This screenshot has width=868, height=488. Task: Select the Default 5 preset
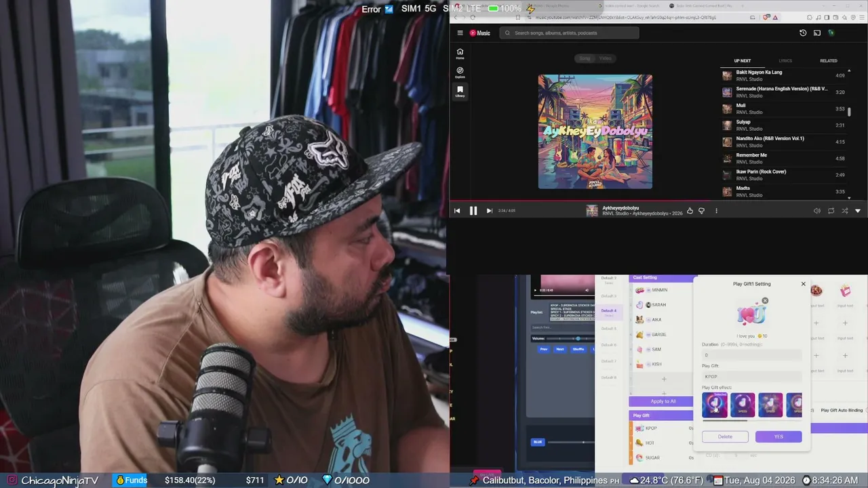[609, 329]
